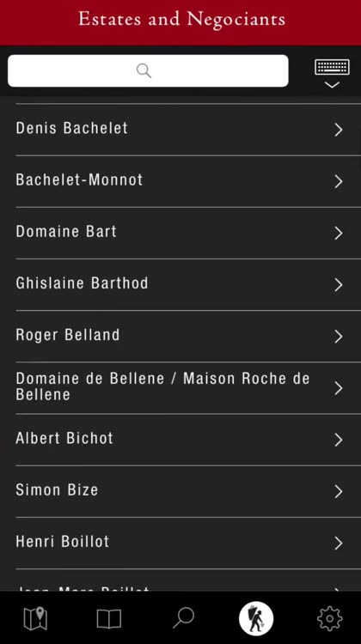The image size is (361, 644).
Task: Click the estate search input field
Action: (x=148, y=70)
